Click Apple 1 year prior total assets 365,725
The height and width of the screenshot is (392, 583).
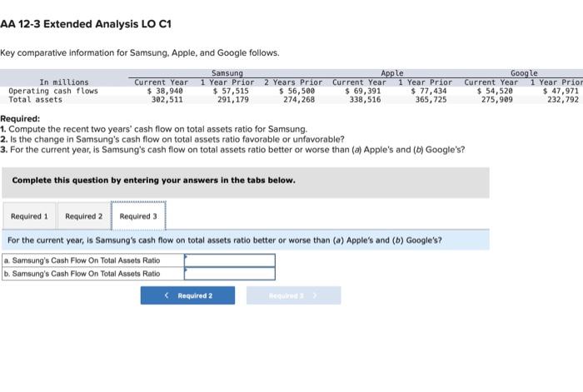pos(431,100)
